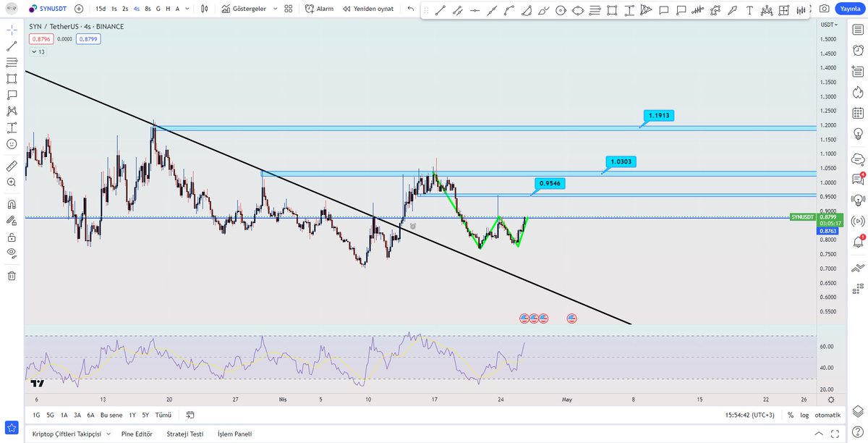
Task: Open the emoji icons tool
Action: 12,144
